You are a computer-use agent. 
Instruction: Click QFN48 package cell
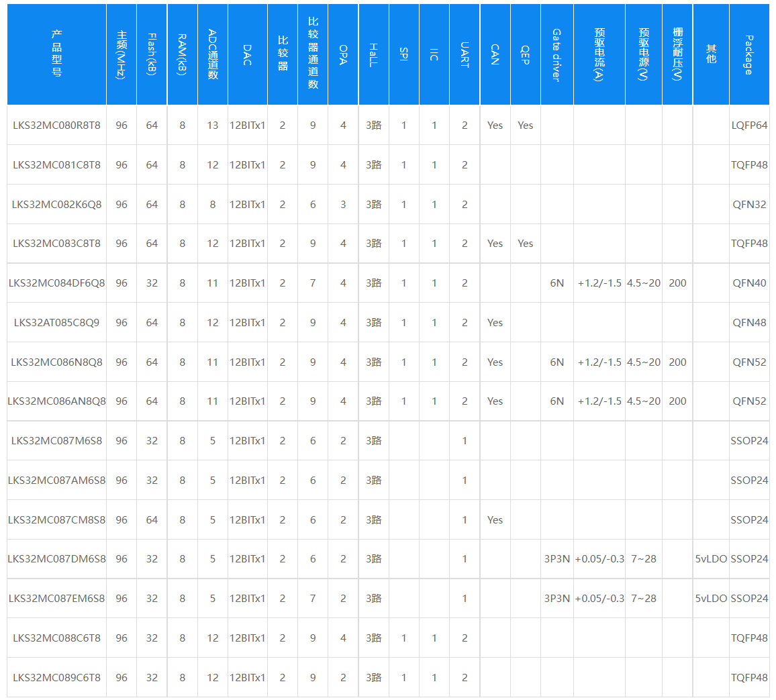[x=749, y=323]
